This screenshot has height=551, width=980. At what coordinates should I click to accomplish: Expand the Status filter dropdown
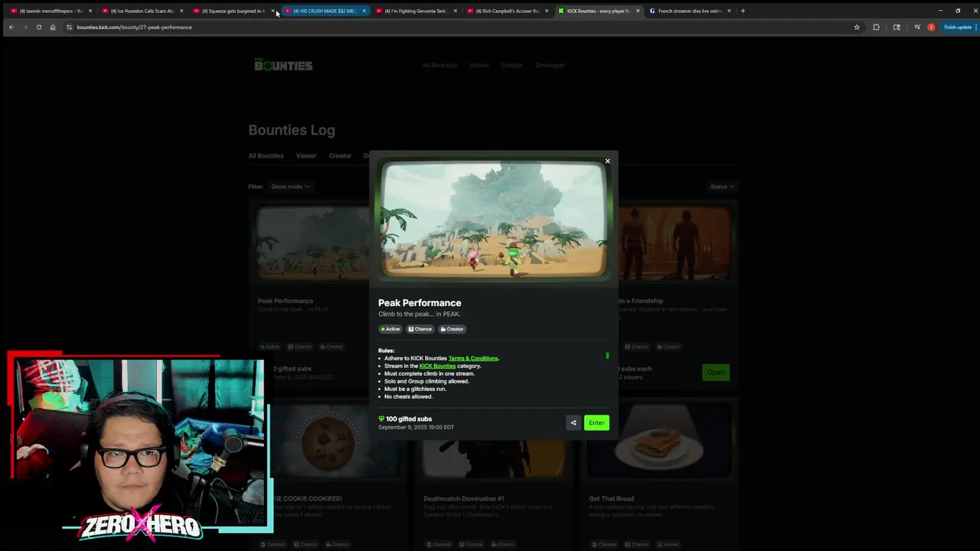pos(721,187)
